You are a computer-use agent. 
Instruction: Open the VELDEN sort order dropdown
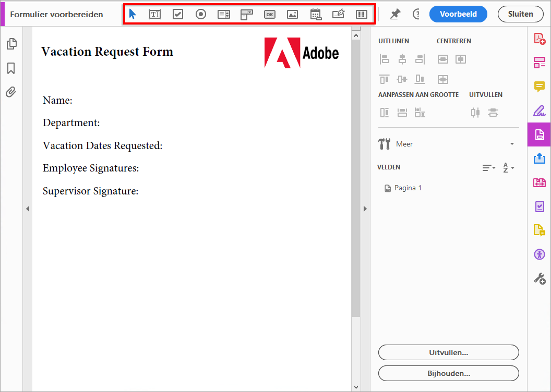point(488,167)
